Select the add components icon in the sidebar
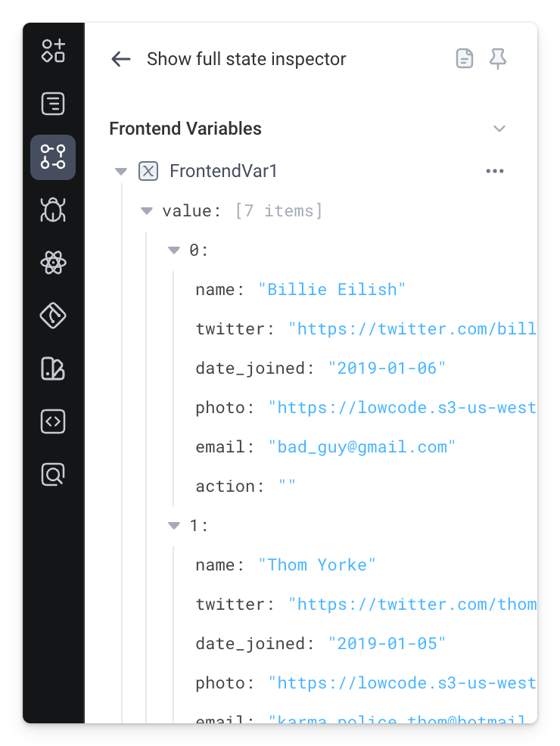This screenshot has width=560, height=746. (x=52, y=51)
